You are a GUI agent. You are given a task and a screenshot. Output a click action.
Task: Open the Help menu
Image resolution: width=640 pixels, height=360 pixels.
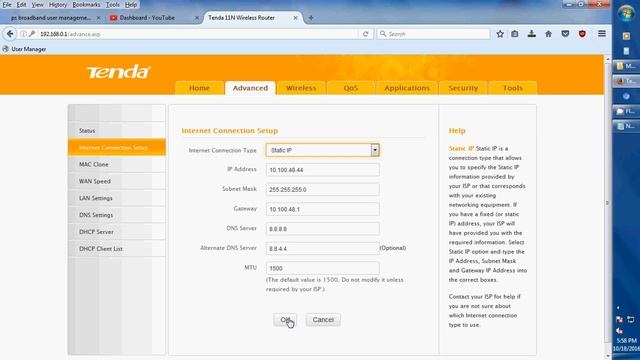[131, 4]
